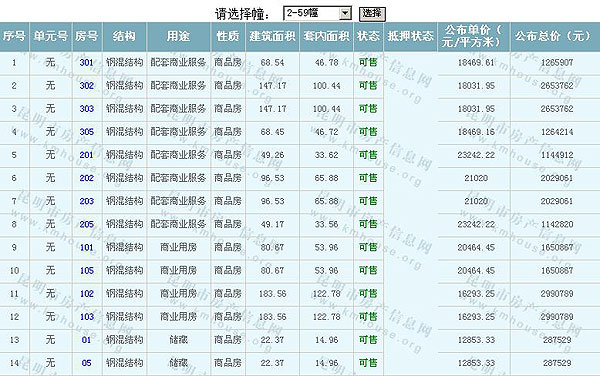Click the 用途 column header
Image resolution: width=600 pixels, height=376 pixels.
click(178, 36)
